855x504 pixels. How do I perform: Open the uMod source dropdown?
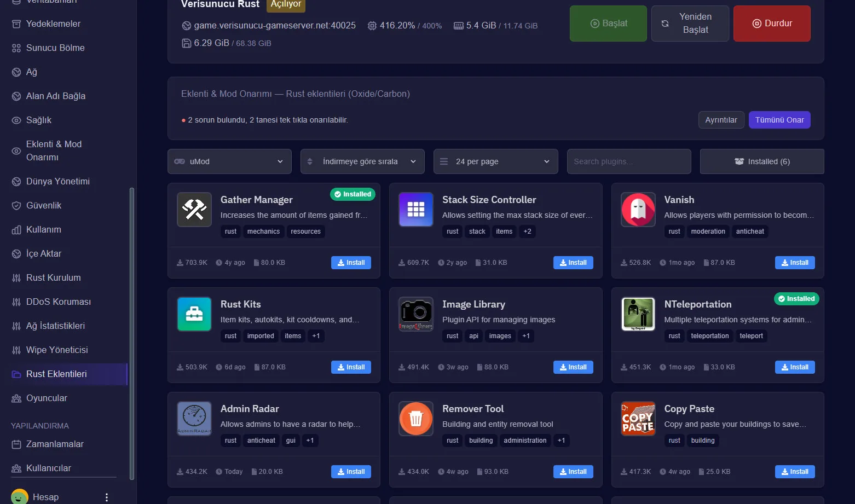pyautogui.click(x=229, y=161)
